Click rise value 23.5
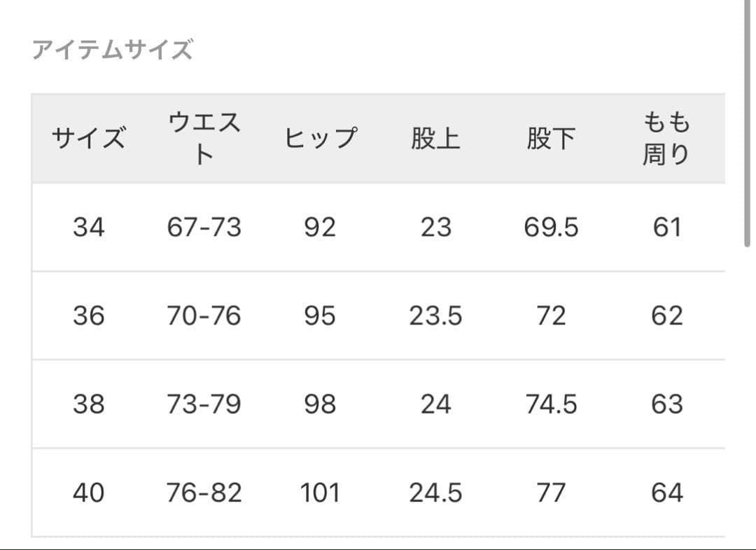The height and width of the screenshot is (550, 756). click(435, 316)
